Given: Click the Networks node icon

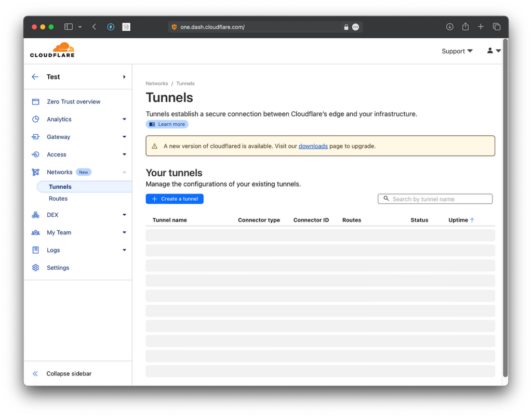Looking at the screenshot, I should coord(35,172).
